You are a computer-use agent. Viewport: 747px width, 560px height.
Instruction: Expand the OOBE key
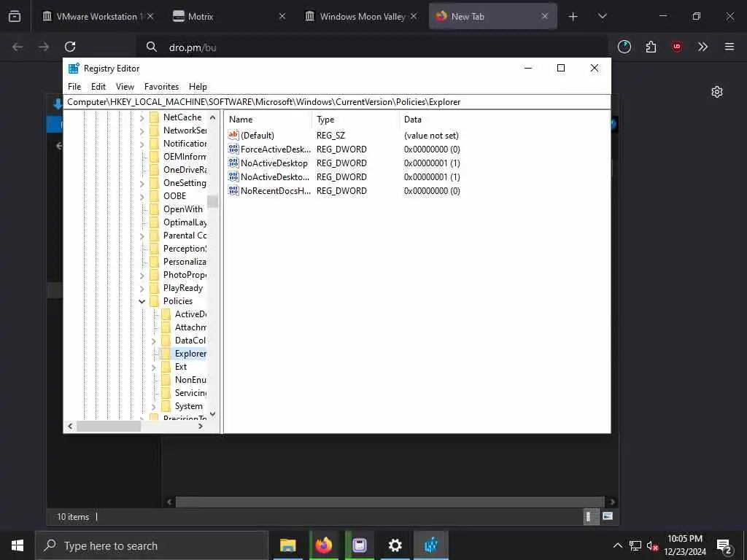pos(142,196)
